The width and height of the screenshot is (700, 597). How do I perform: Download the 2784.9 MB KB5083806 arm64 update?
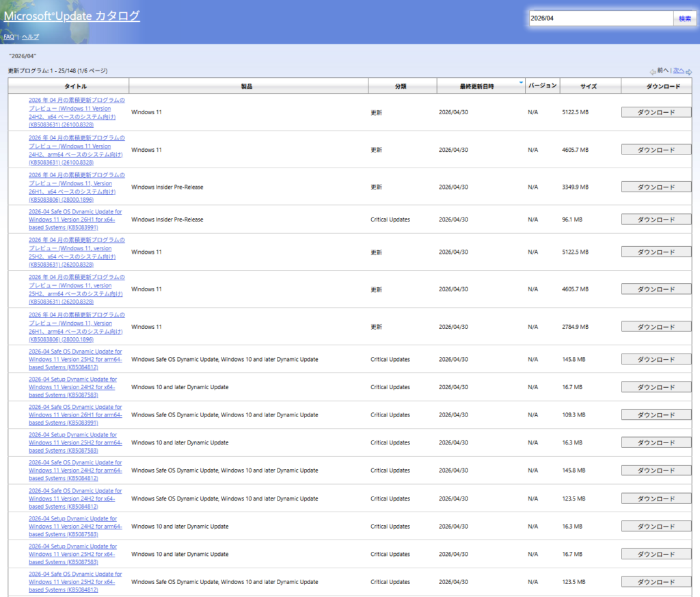(656, 327)
